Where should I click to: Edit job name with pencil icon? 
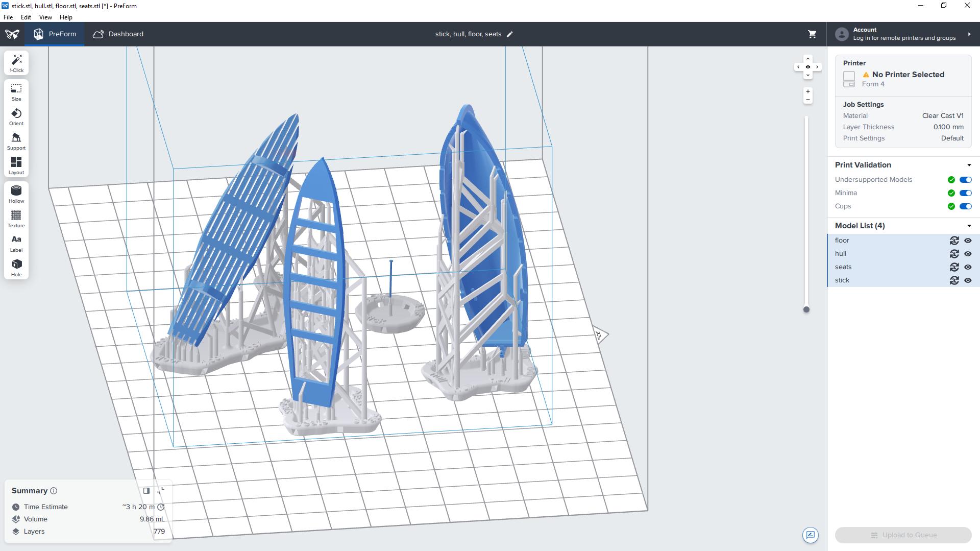coord(509,34)
